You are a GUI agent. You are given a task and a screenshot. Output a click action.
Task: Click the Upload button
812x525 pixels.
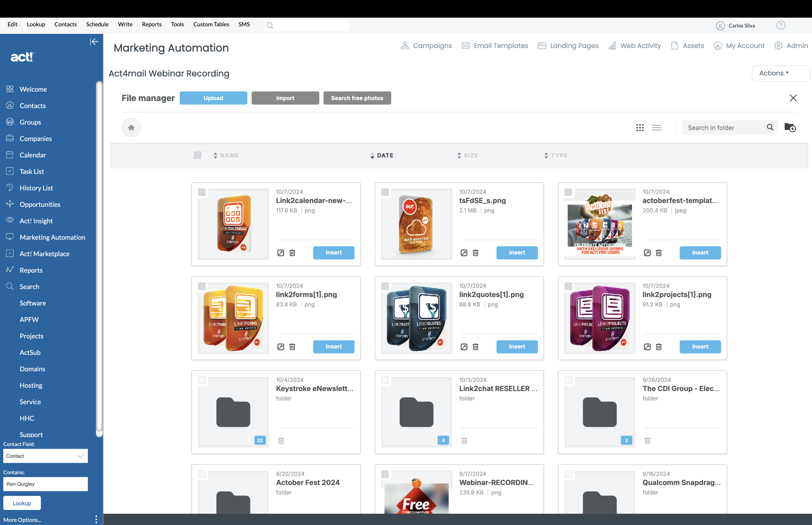(x=213, y=98)
